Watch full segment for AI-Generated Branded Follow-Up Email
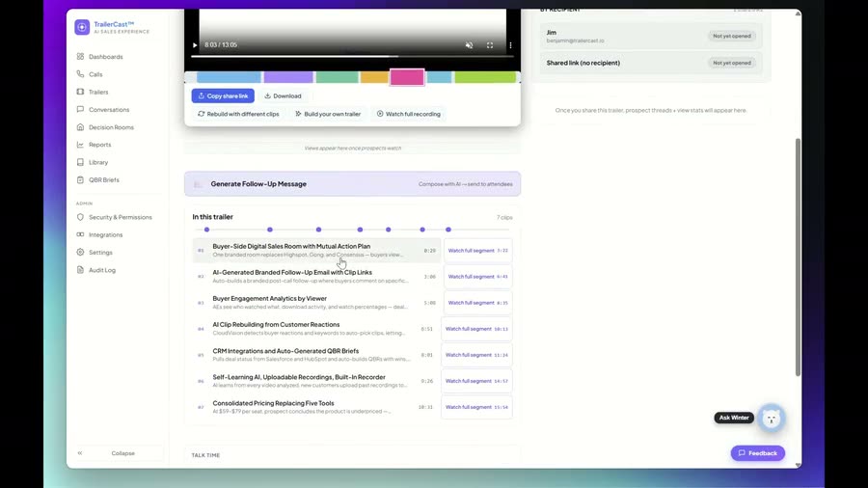This screenshot has height=488, width=868. [x=477, y=277]
